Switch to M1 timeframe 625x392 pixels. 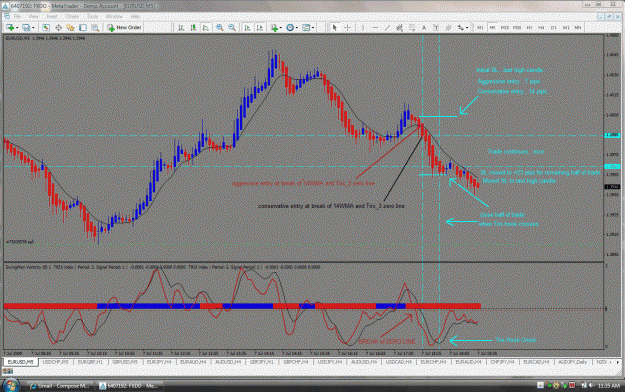click(480, 28)
